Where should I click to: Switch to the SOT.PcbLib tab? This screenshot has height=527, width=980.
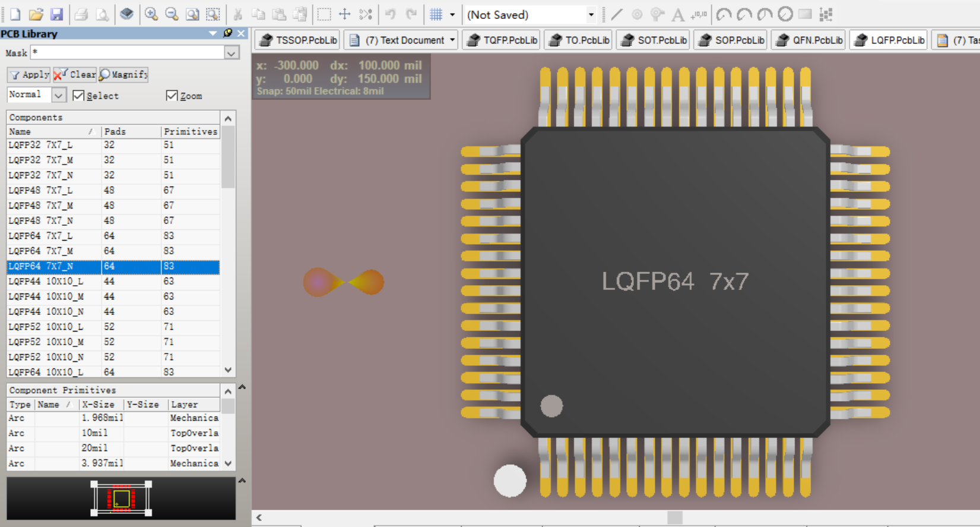coord(654,40)
